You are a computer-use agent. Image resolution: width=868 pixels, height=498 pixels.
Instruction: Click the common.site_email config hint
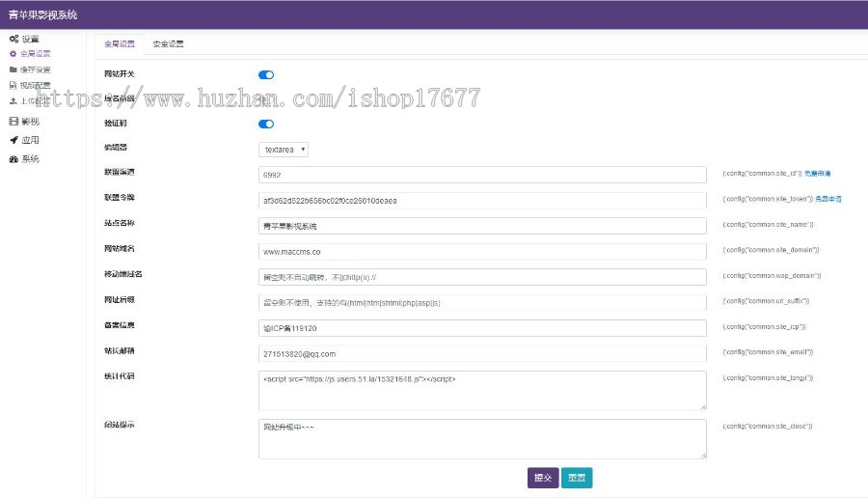[768, 351]
